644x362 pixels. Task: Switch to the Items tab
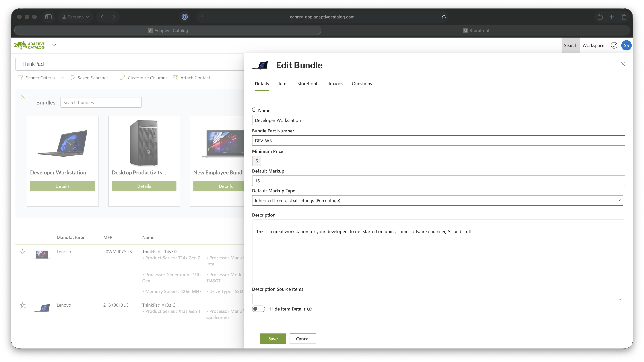click(283, 83)
